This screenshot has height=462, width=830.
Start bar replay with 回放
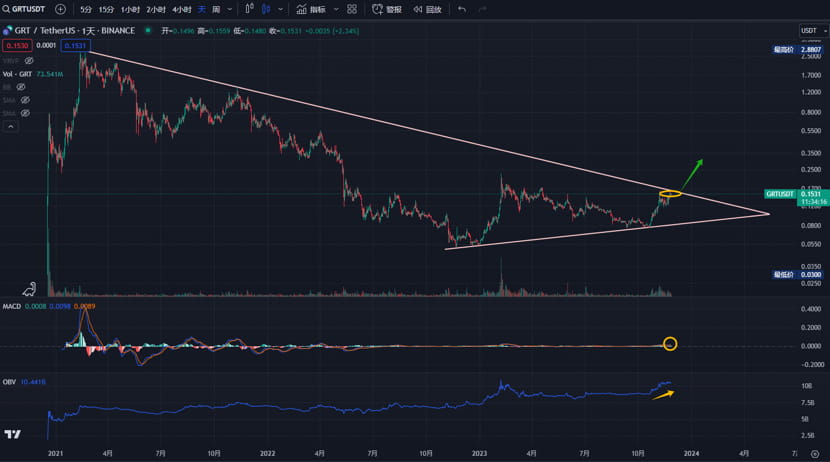[428, 10]
